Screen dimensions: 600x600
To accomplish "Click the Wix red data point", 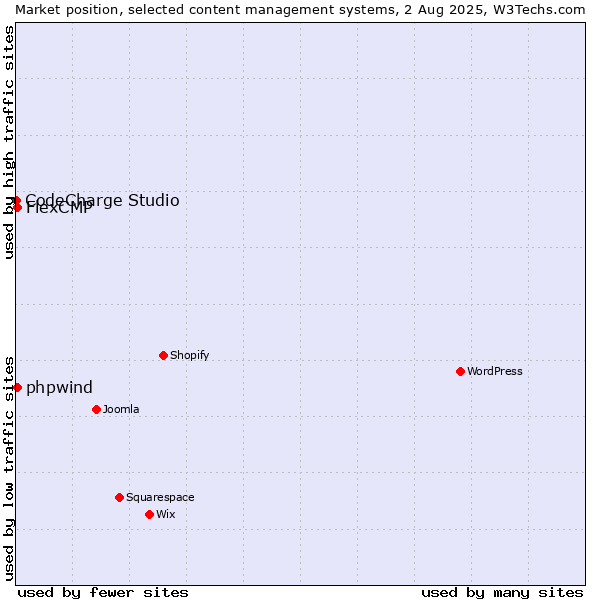I will [x=150, y=514].
